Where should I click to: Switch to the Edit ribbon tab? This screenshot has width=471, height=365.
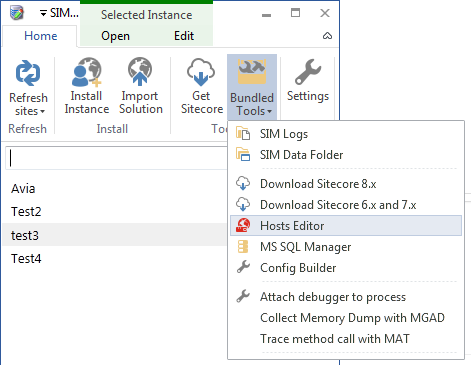(x=184, y=36)
